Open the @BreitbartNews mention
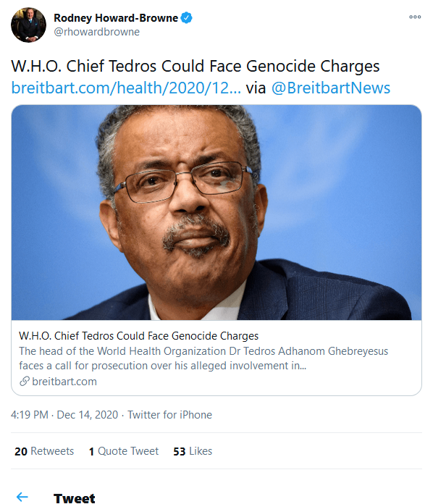The height and width of the screenshot is (504, 433). (331, 88)
